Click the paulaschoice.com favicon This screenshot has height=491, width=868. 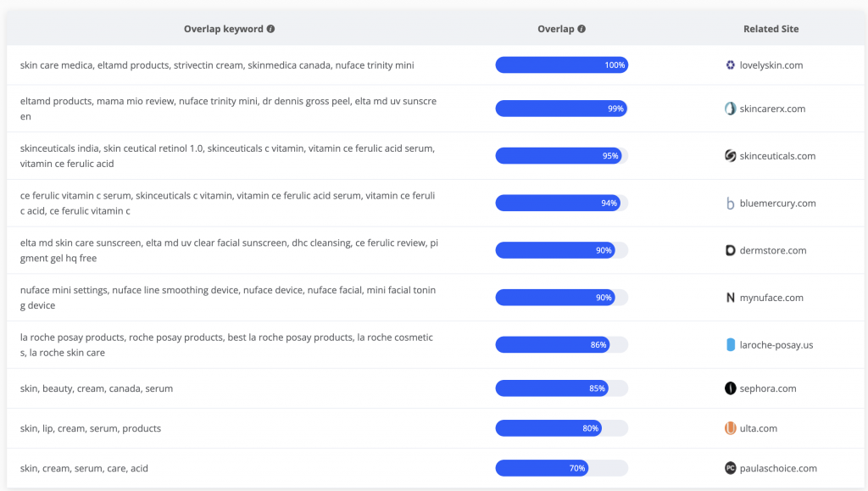point(730,468)
